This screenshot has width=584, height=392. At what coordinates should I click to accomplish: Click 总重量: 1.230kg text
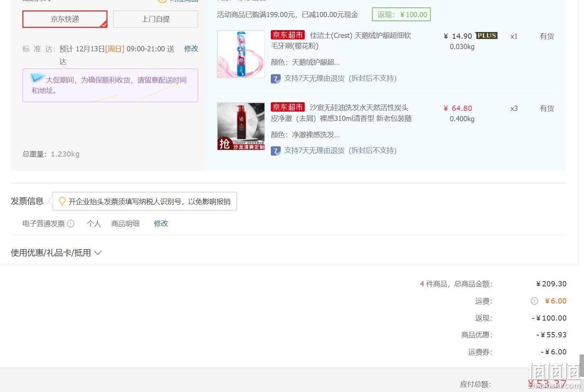coord(51,154)
